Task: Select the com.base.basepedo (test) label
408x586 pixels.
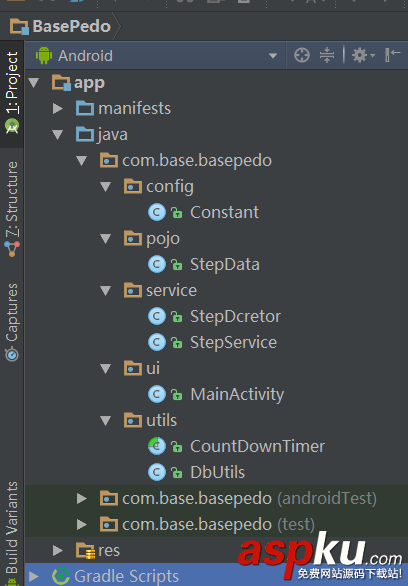Action: click(x=218, y=524)
